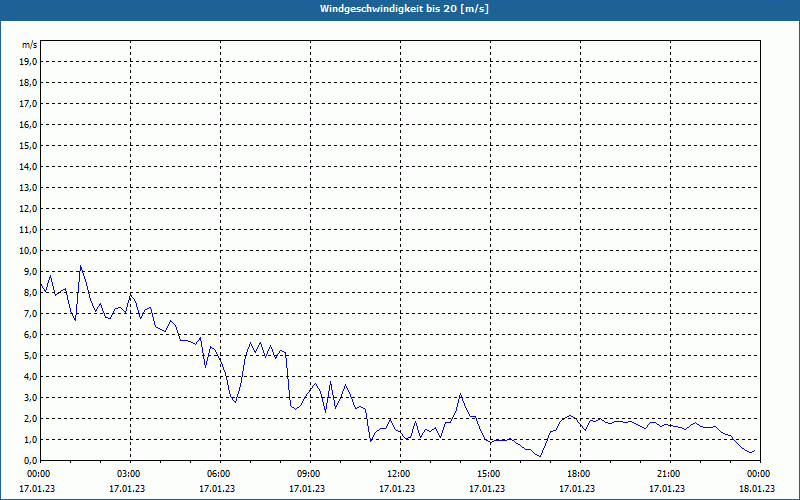
Task: Click the '17.01.23' date under 15:00
Action: tap(487, 488)
